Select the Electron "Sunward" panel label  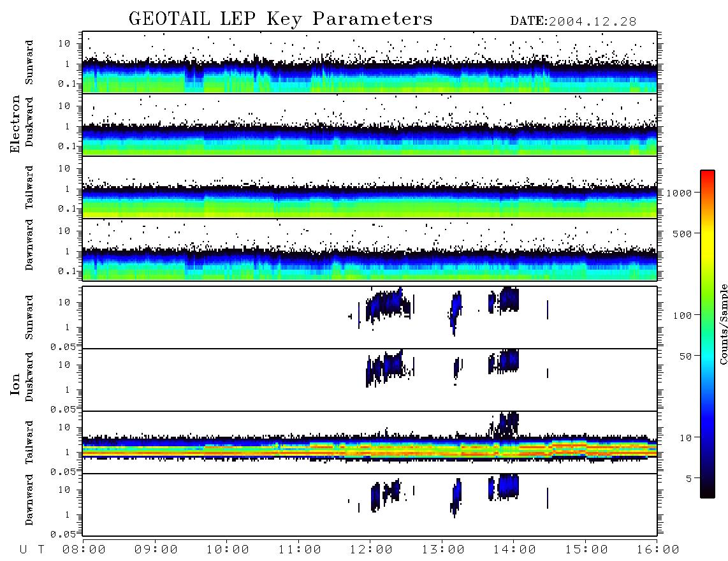(x=29, y=62)
